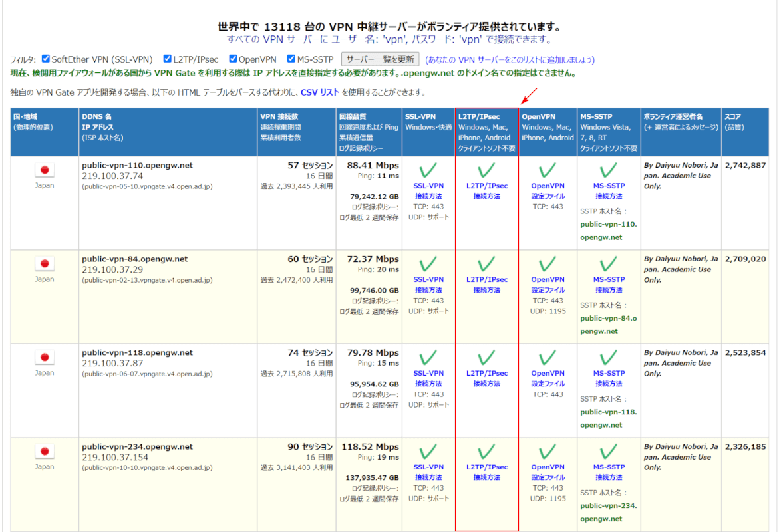Click the Japan flag icon for public-vpn-234

click(45, 452)
